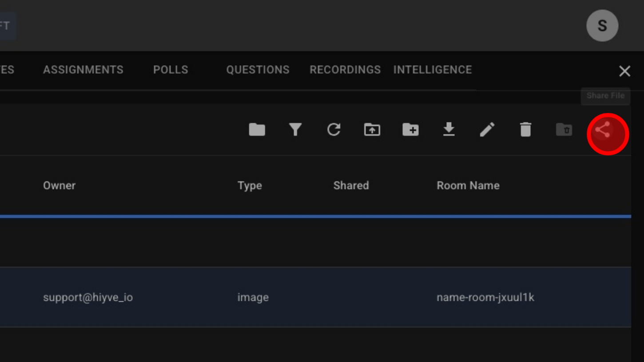Image resolution: width=644 pixels, height=362 pixels.
Task: Click the upload file icon
Action: tap(372, 130)
